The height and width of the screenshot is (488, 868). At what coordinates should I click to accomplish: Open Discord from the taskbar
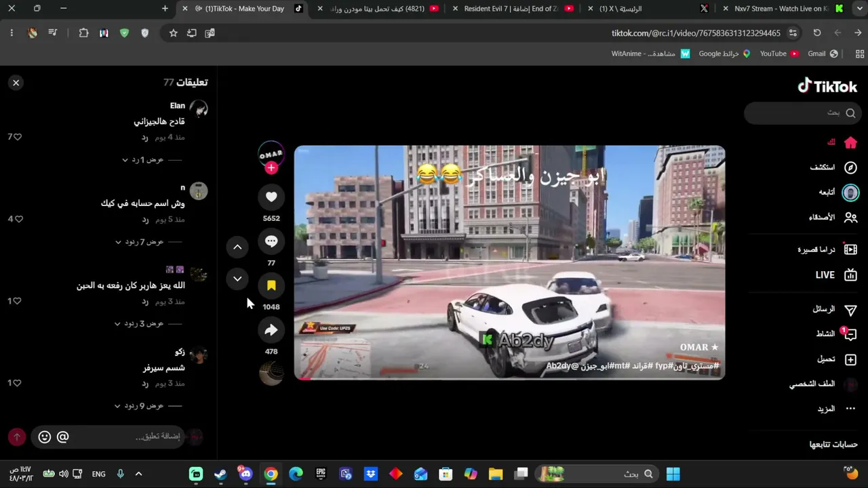[245, 474]
